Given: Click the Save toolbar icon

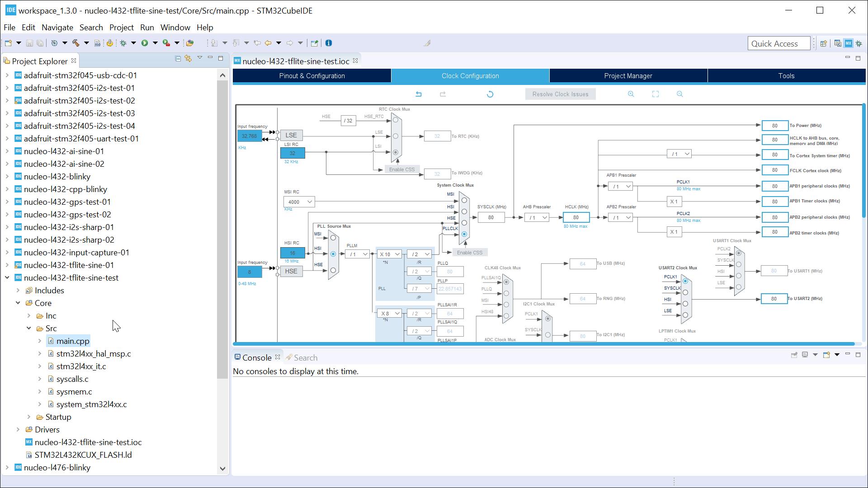Looking at the screenshot, I should click(x=29, y=43).
